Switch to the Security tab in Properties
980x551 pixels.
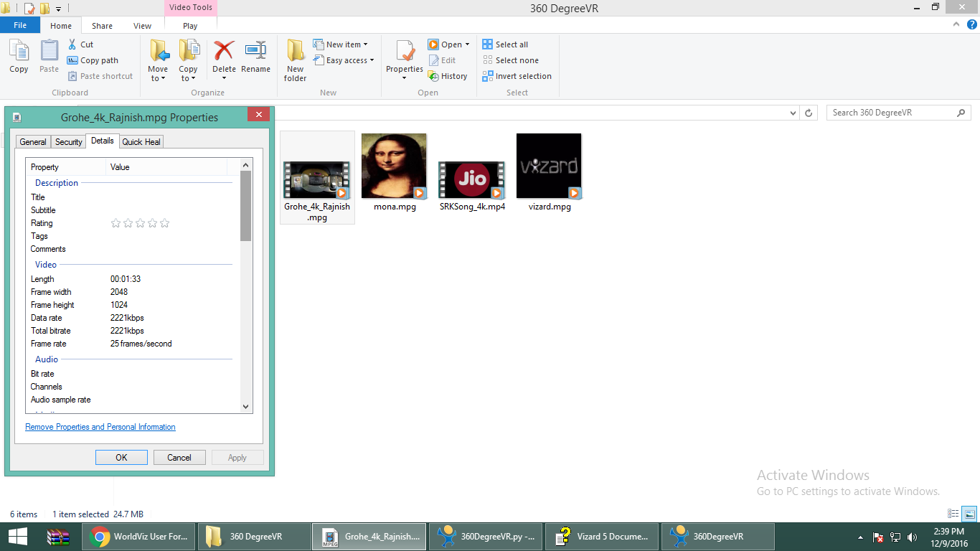(x=69, y=142)
